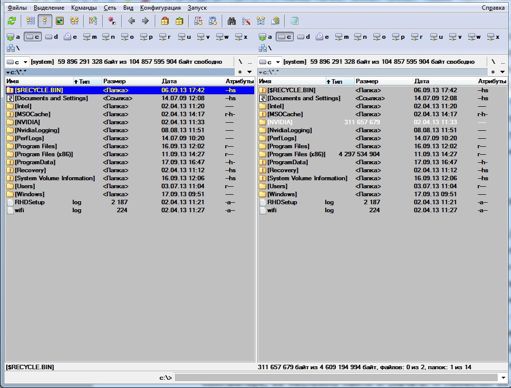
Task: Open the Сеть menu
Action: (x=110, y=7)
